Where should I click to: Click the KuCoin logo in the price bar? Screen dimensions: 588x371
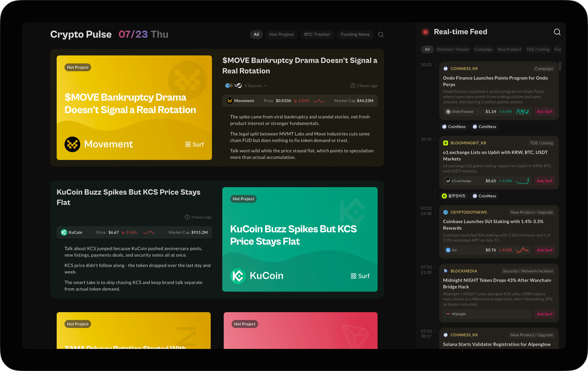(x=64, y=232)
